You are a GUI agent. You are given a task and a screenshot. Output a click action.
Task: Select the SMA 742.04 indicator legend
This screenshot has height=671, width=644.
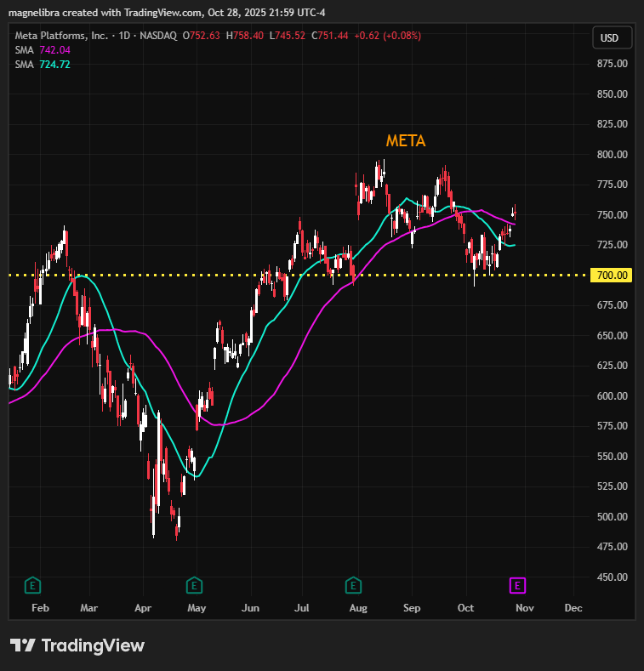43,50
